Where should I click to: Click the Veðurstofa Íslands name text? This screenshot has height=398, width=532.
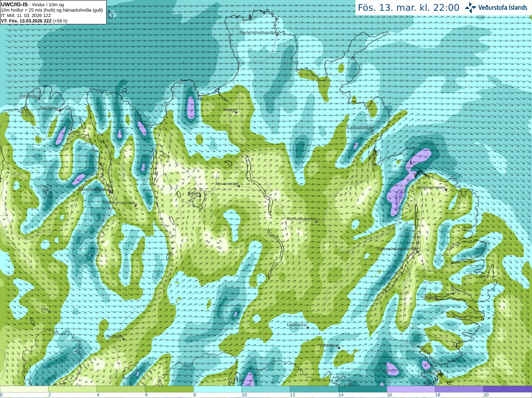(503, 7)
